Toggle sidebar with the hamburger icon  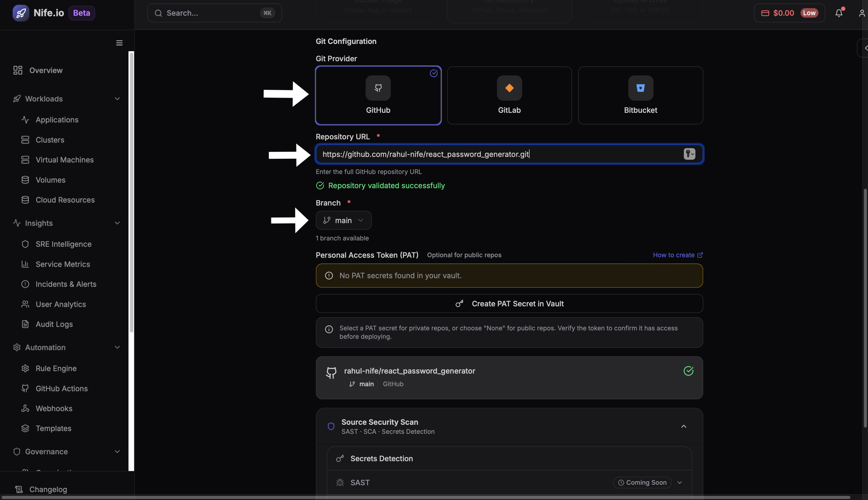pos(119,43)
